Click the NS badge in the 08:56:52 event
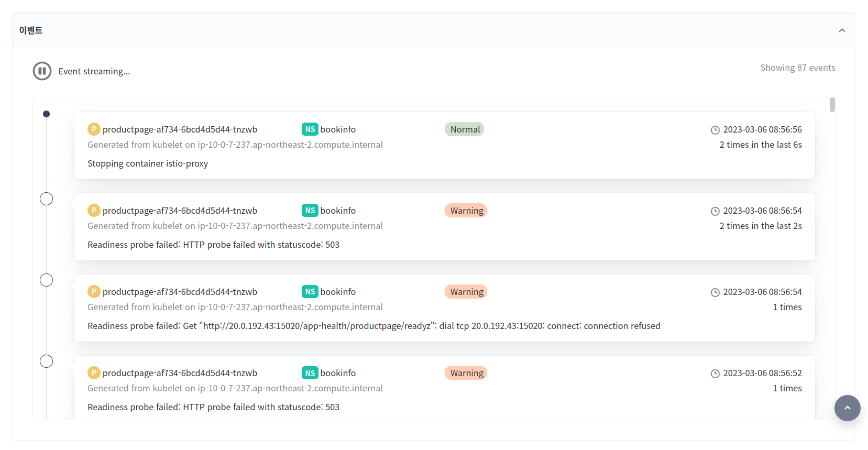This screenshot has width=868, height=450. 310,372
